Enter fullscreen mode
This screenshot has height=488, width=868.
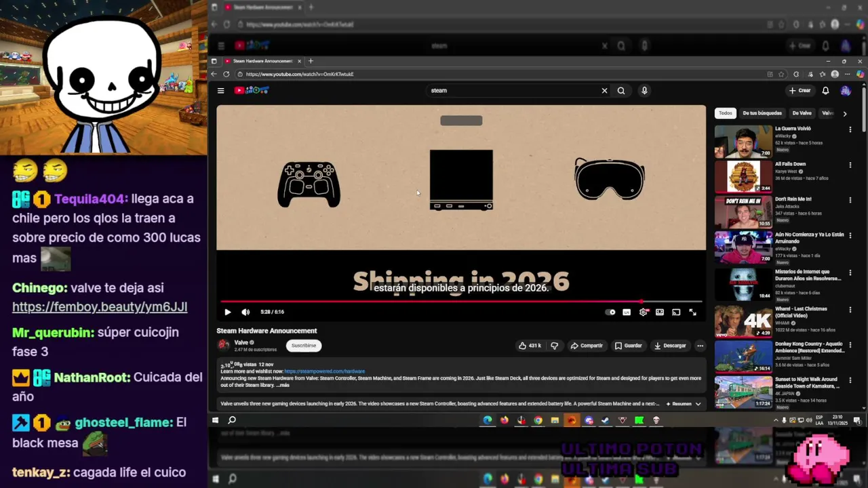692,312
